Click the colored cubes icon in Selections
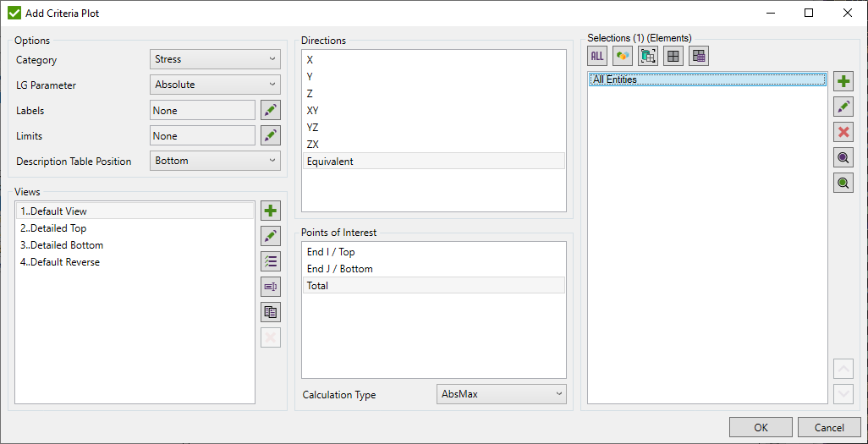868x444 pixels. click(x=623, y=56)
